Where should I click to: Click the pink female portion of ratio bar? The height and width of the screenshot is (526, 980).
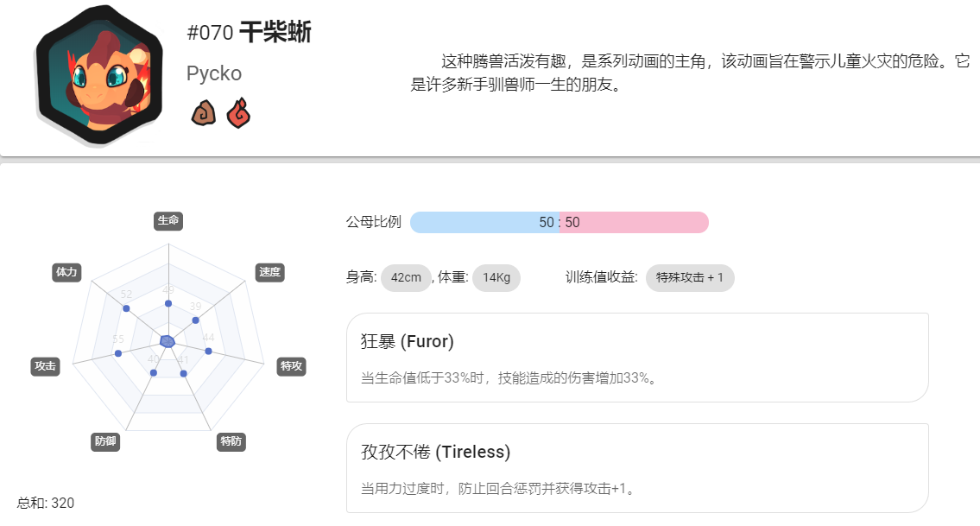point(634,223)
